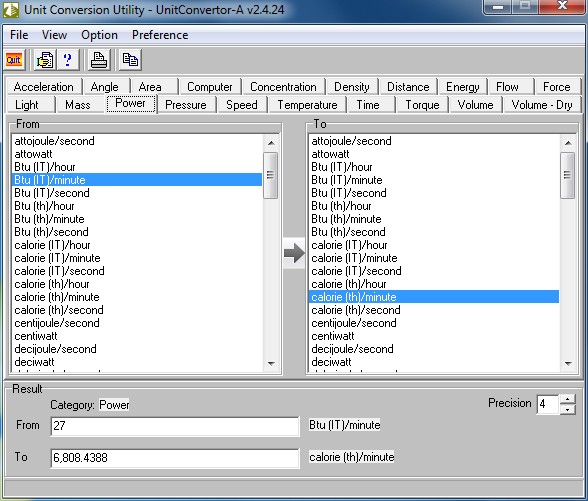Click To list scrollbar up arrow
This screenshot has width=588, height=501.
(568, 143)
